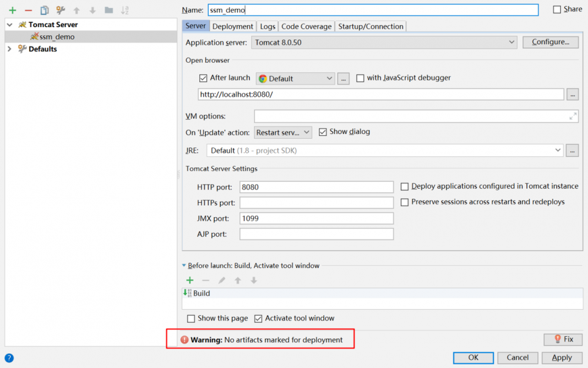
Task: Create new folder for configurations
Action: (109, 10)
